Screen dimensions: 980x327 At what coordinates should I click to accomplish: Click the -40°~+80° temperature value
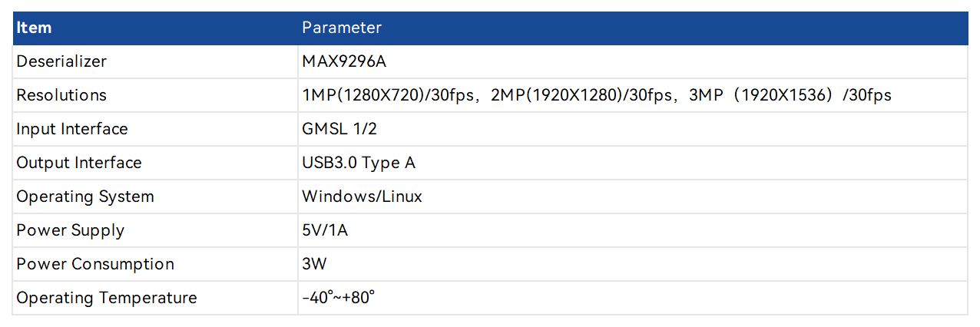point(338,298)
